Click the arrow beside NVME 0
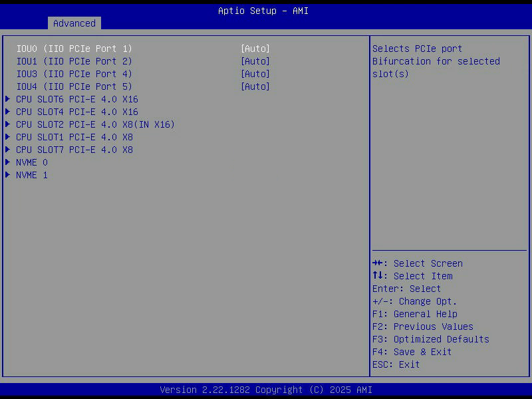532x399 pixels. (7, 162)
